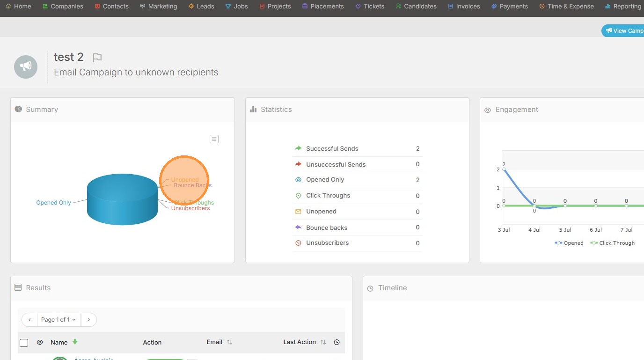
Task: Switch to the Marketing section
Action: coord(158,6)
